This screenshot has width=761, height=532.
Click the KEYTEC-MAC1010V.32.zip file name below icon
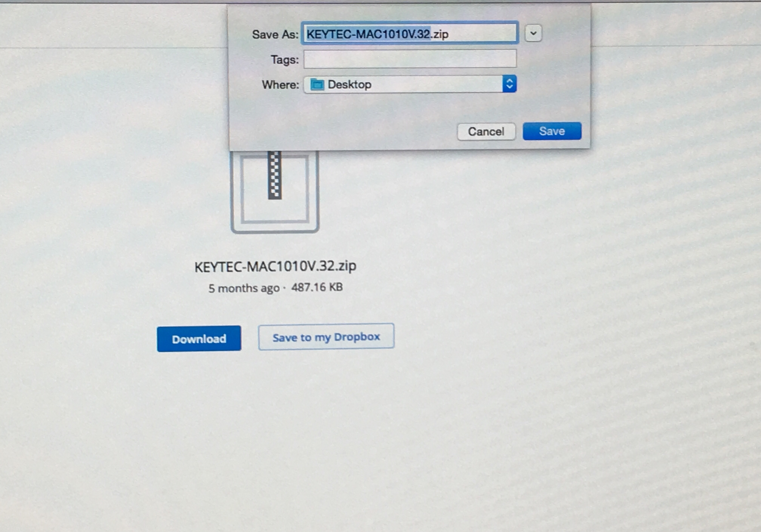click(x=275, y=266)
